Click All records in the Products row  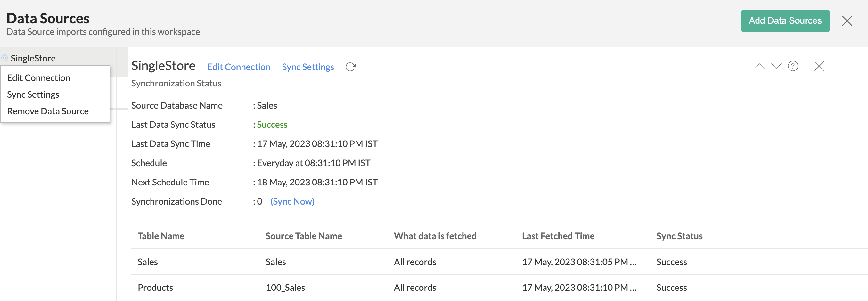415,288
